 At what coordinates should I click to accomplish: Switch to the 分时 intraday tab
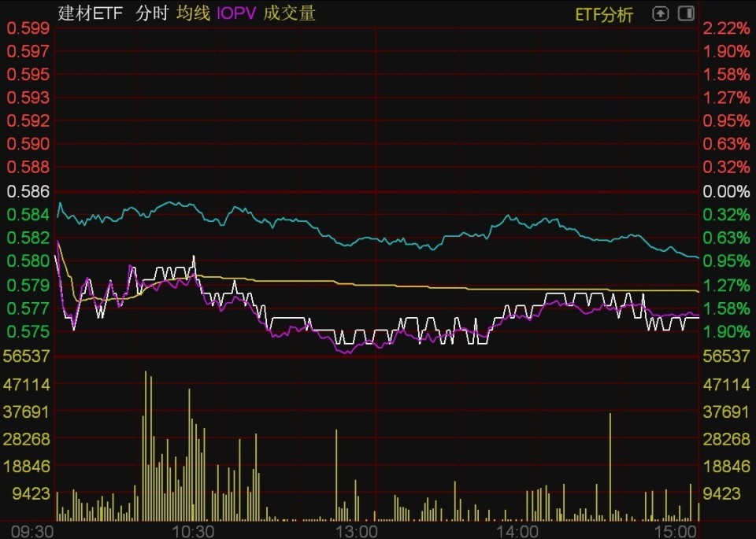coord(150,13)
